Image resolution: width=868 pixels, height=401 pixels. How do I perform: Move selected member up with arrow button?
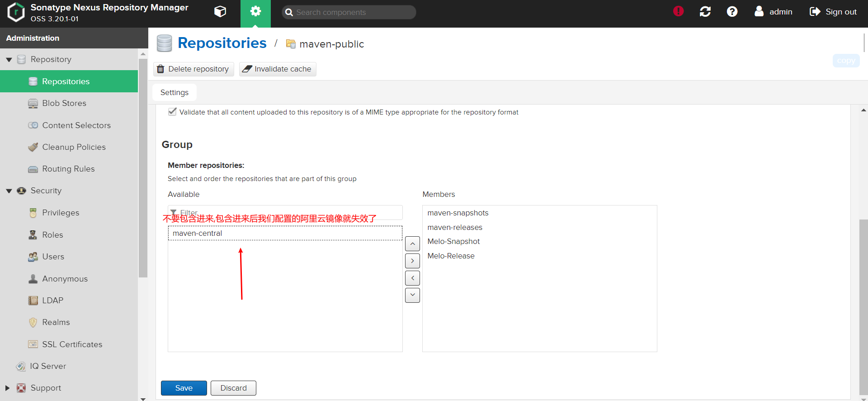[412, 243]
